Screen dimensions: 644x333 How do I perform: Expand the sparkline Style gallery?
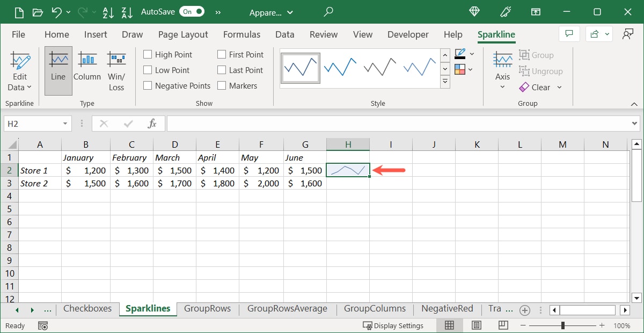point(445,81)
